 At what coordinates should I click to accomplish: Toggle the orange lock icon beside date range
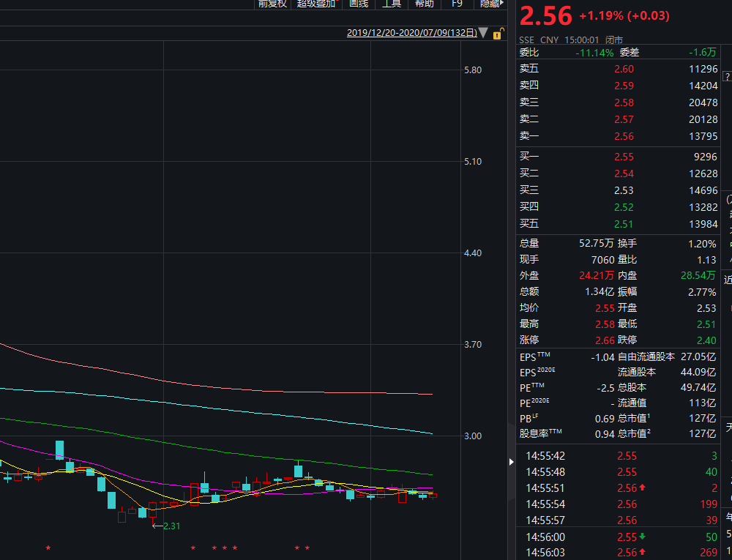pos(498,34)
